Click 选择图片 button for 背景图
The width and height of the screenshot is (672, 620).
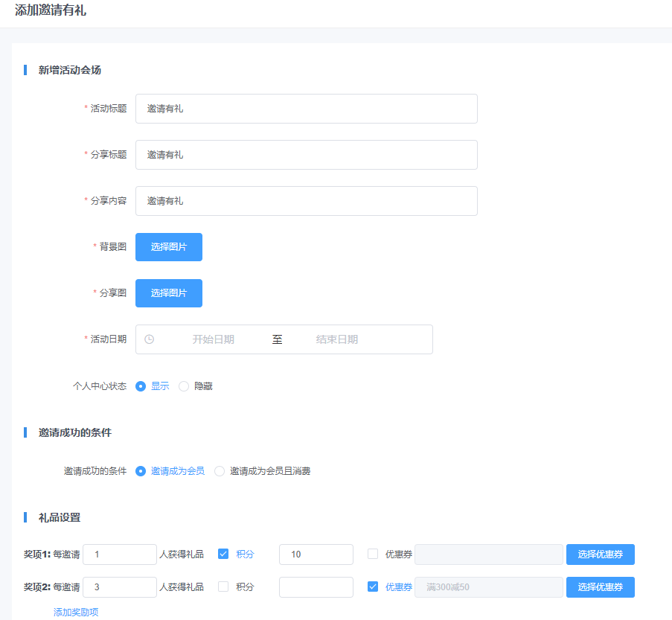tap(169, 247)
